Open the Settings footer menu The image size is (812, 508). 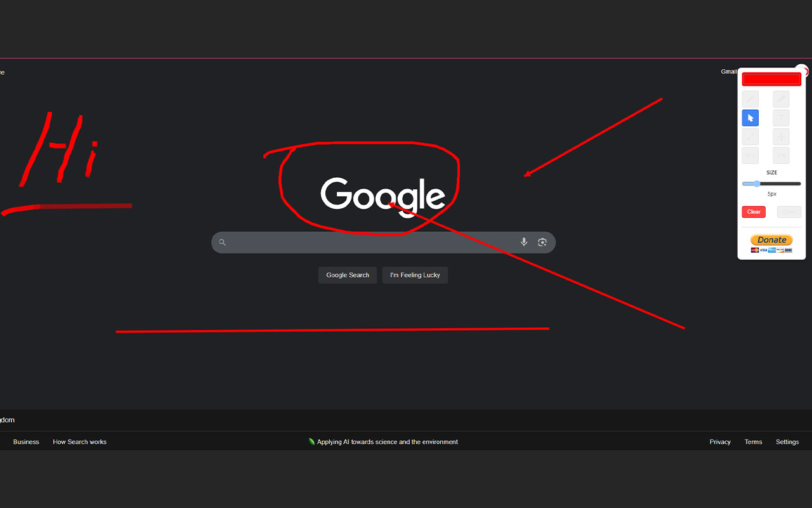(787, 442)
